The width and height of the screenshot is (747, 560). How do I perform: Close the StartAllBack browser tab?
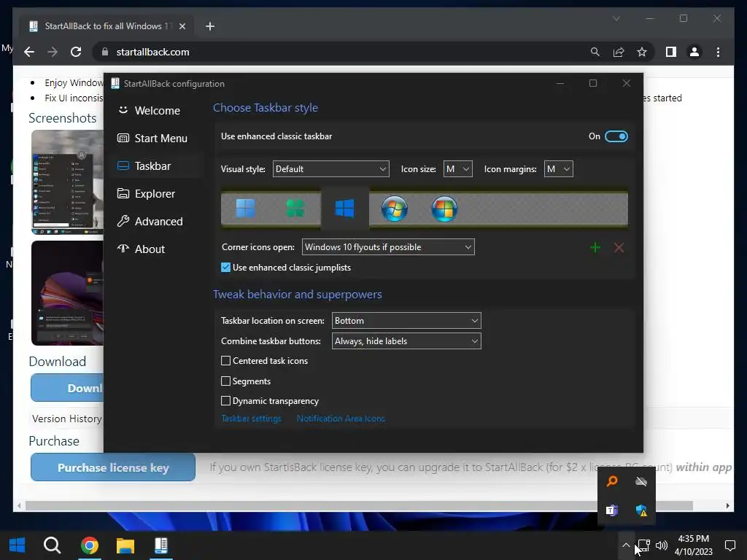coord(182,26)
